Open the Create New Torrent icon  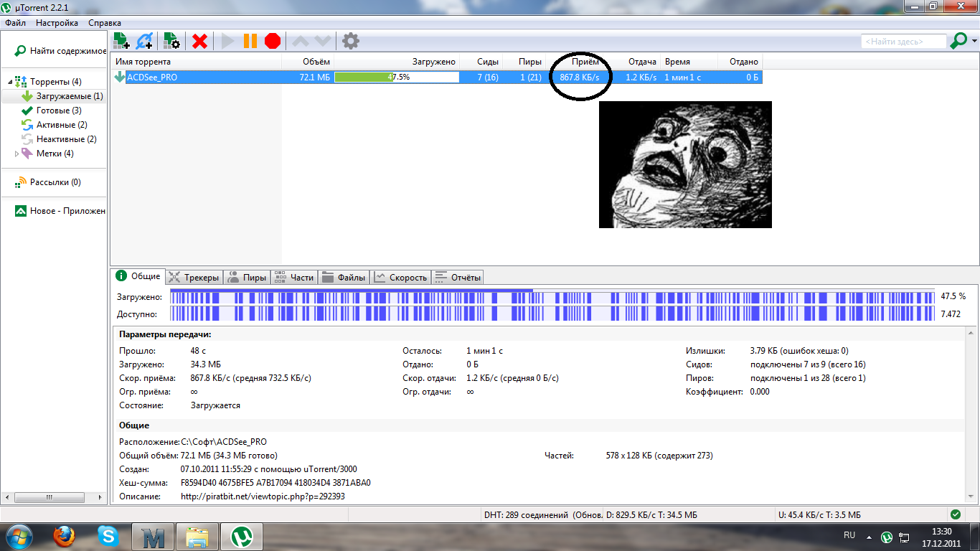tap(171, 41)
